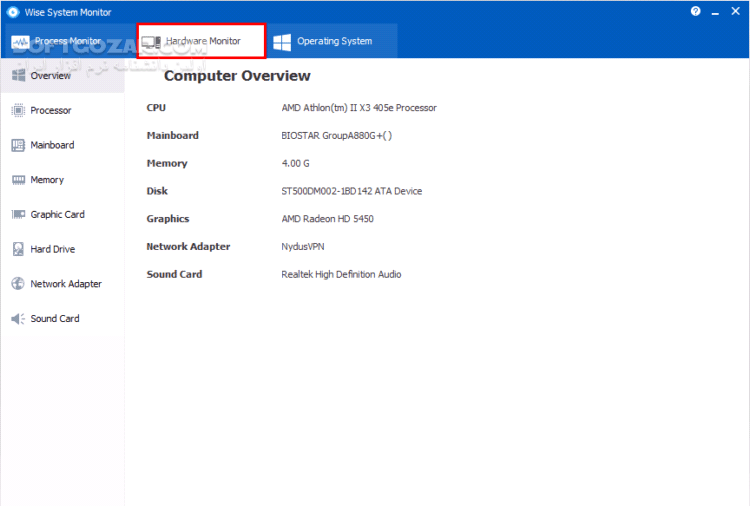
Task: Click the Sound Card speaker icon
Action: coord(17,319)
